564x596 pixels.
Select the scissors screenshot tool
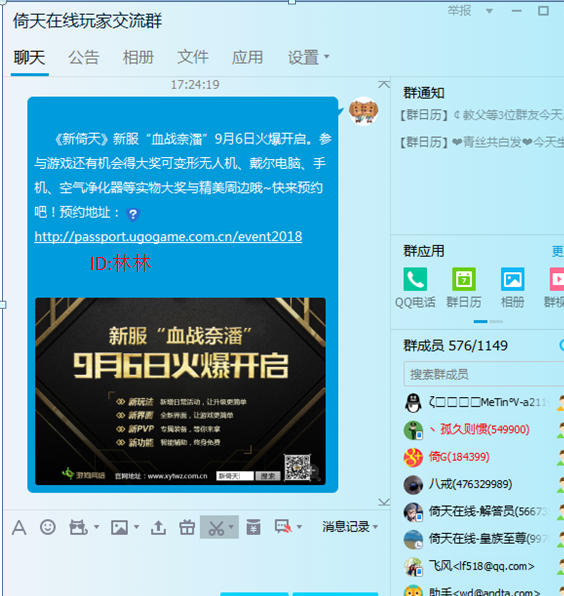pos(216,528)
